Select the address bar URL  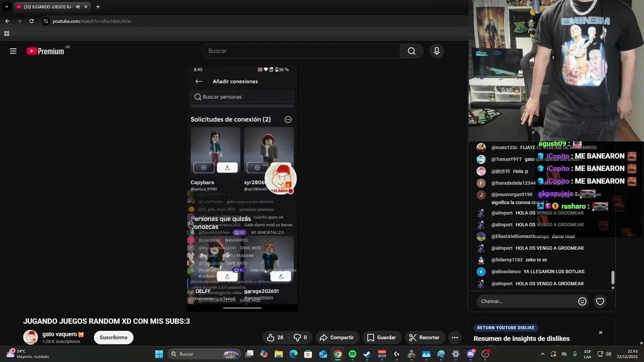pyautogui.click(x=92, y=21)
